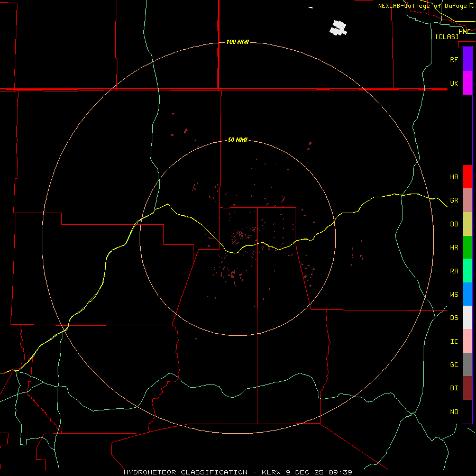Click the HHC product code label
The width and height of the screenshot is (476, 476).
pos(465,32)
